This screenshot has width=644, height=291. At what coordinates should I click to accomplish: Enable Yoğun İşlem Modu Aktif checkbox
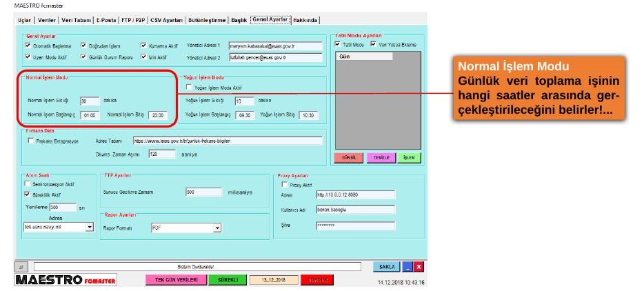pos(189,87)
